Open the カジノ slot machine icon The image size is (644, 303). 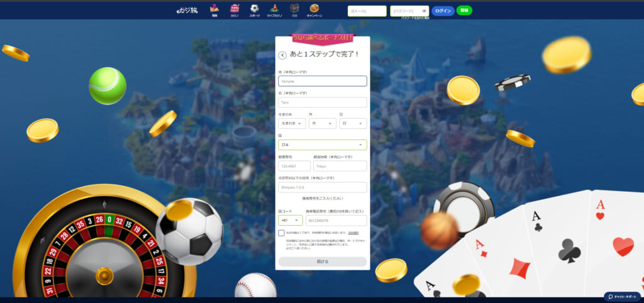(x=235, y=10)
